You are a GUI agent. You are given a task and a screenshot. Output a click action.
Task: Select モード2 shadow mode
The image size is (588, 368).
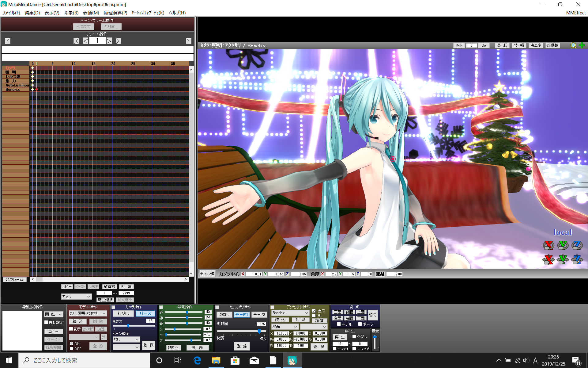point(259,315)
